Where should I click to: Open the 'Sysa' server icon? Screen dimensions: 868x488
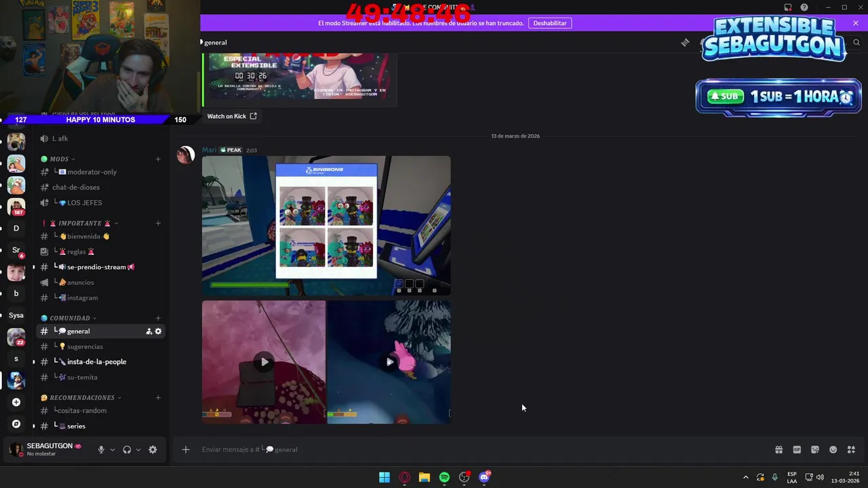(x=16, y=315)
